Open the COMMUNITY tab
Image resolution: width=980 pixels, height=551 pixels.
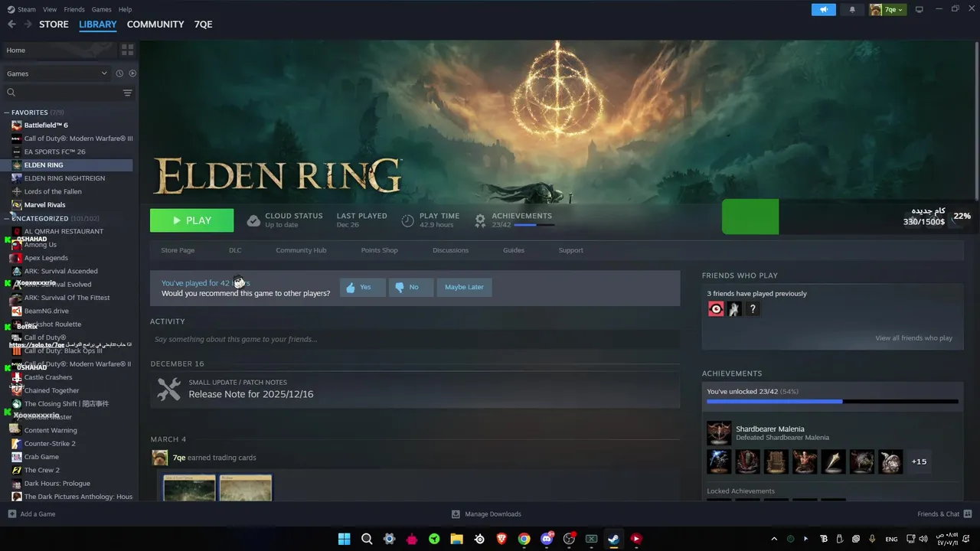coord(155,24)
